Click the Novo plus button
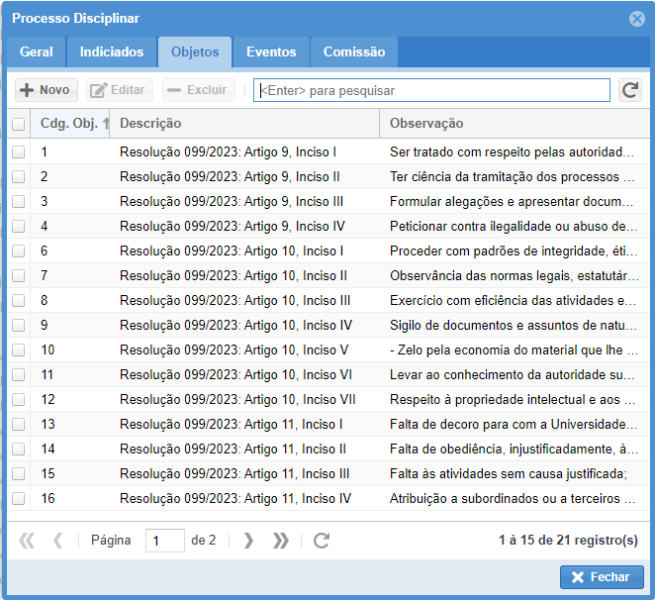This screenshot has width=655, height=600. pos(46,90)
